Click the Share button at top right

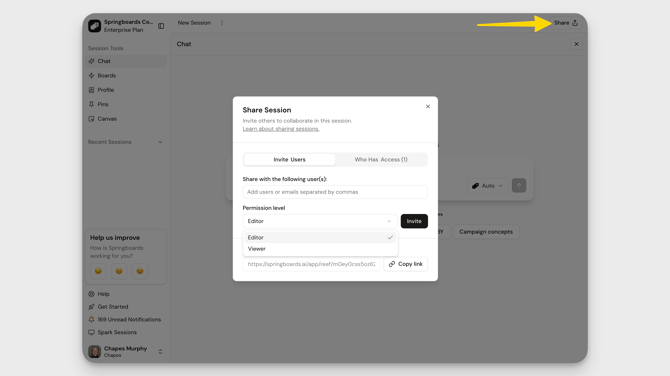(x=566, y=23)
